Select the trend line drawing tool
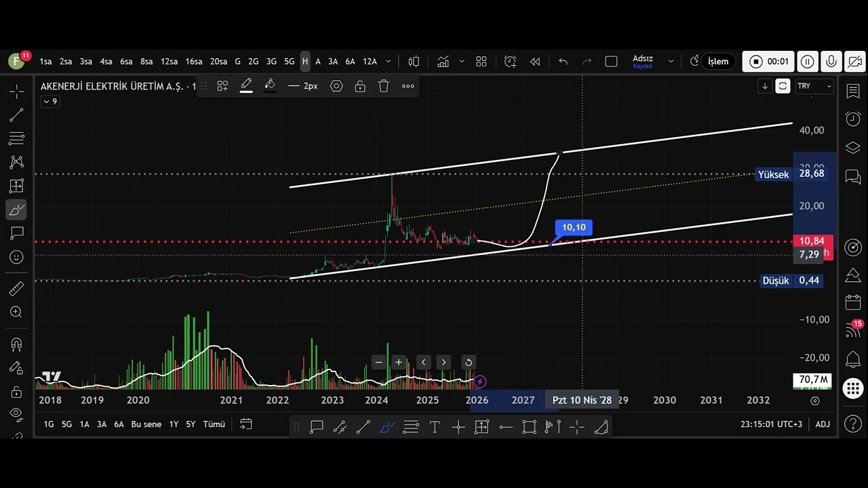This screenshot has width=868, height=488. [x=16, y=115]
